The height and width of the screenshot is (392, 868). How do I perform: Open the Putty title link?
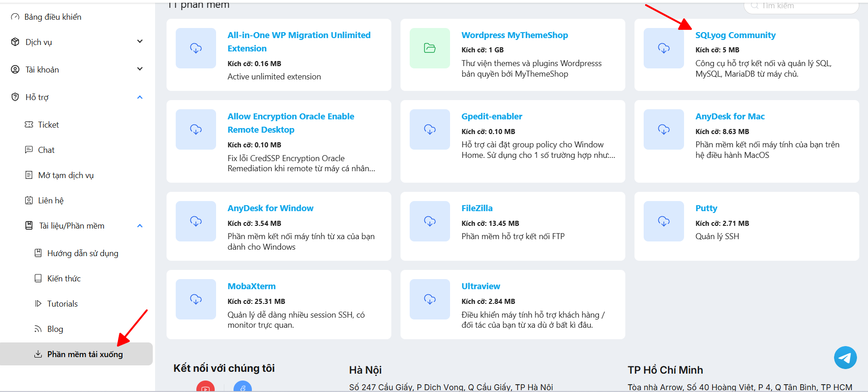(x=706, y=208)
